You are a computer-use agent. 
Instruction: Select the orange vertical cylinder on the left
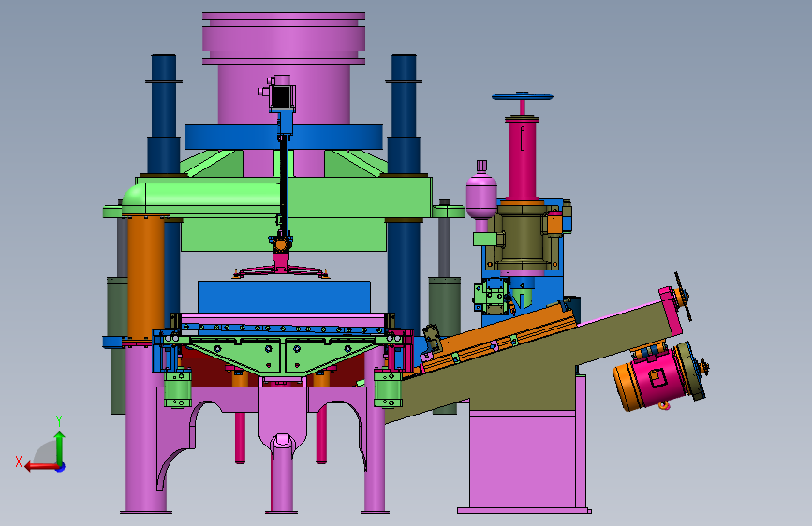point(146,277)
